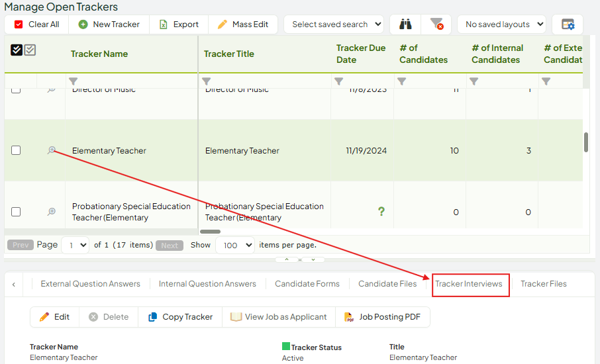Click the Copy Tracker button
Screen dimensions: 600x364
(180, 317)
